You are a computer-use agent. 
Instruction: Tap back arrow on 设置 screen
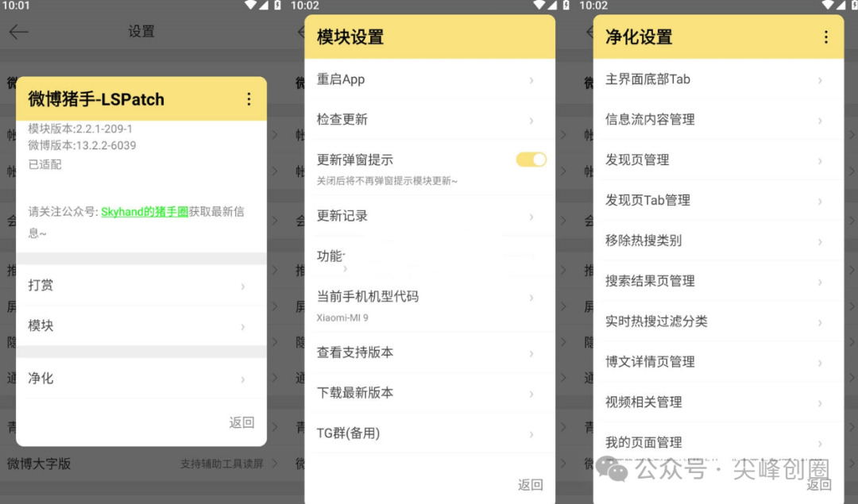tap(18, 33)
